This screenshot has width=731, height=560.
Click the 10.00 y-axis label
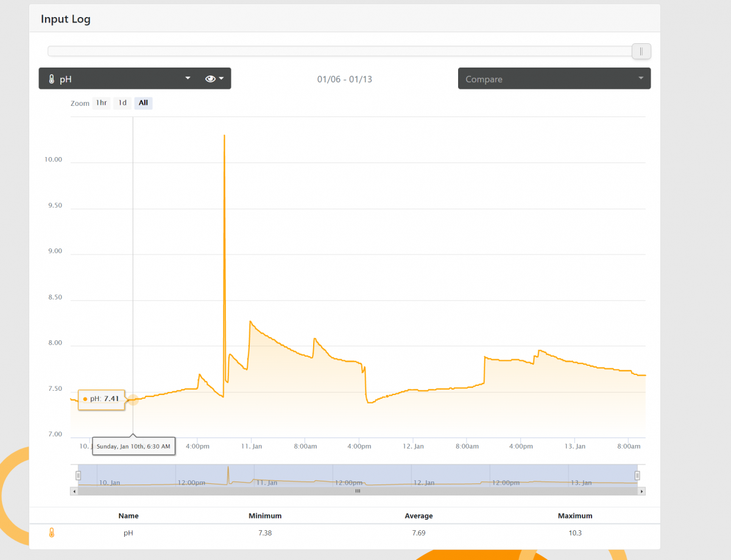[53, 159]
